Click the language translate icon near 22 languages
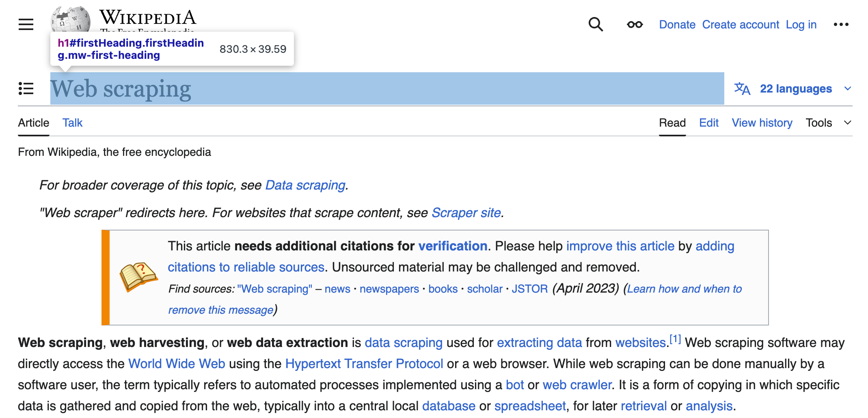Screen dimensions: 868x418 (x=742, y=88)
